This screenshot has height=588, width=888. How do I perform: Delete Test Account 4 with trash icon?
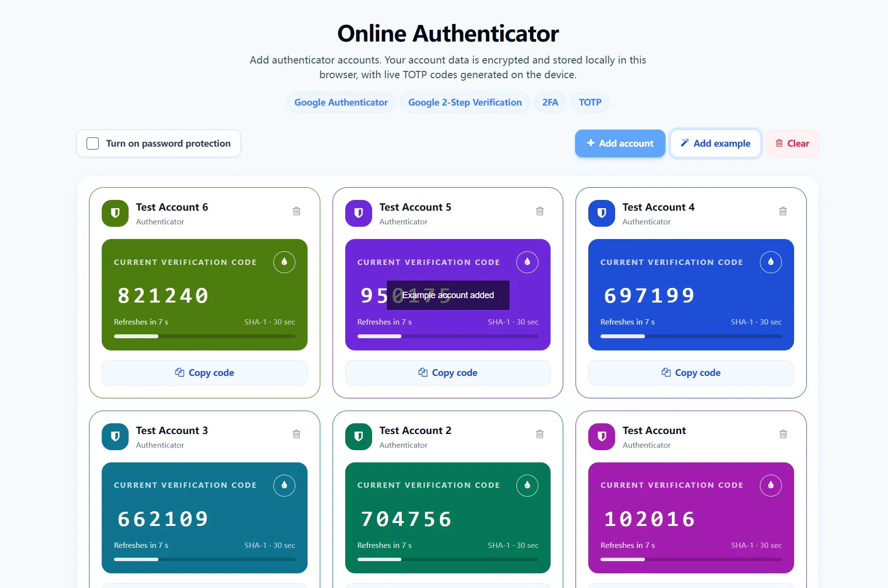783,211
